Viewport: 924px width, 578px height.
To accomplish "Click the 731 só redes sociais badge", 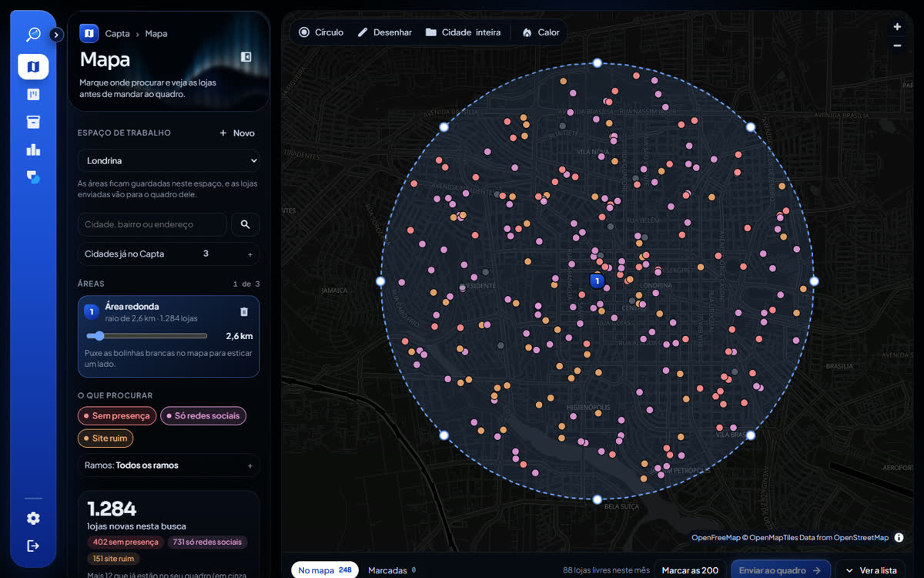I will tap(207, 542).
